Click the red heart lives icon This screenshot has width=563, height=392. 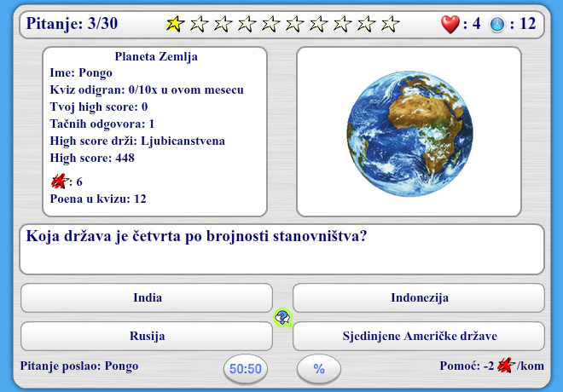[x=450, y=24]
